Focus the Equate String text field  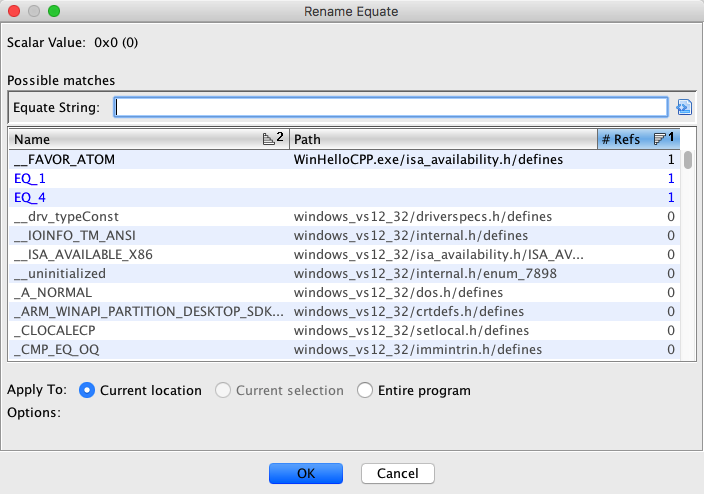point(390,107)
